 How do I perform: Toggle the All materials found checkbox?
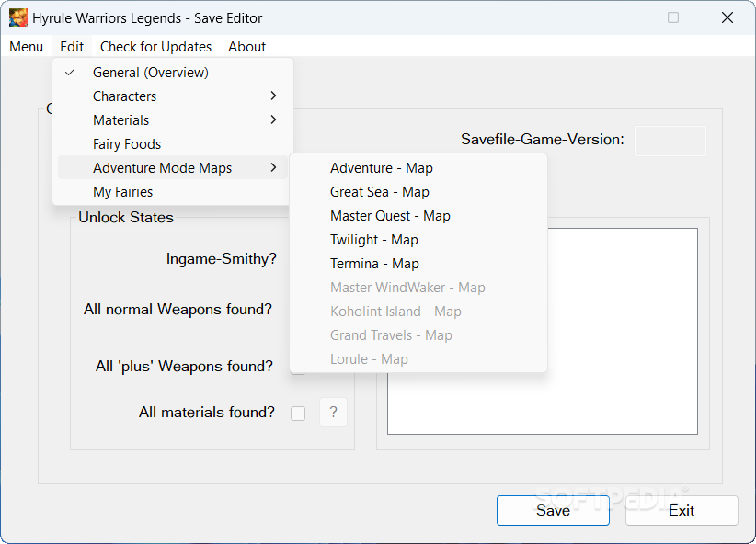(298, 413)
